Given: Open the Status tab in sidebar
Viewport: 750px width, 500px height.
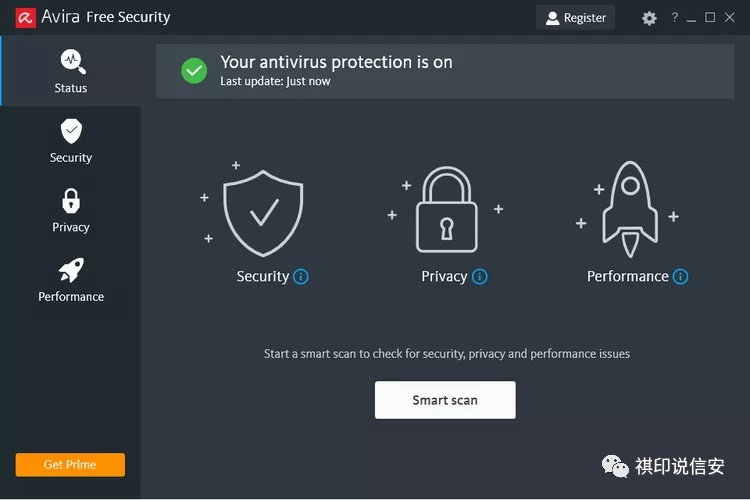Looking at the screenshot, I should [x=70, y=71].
